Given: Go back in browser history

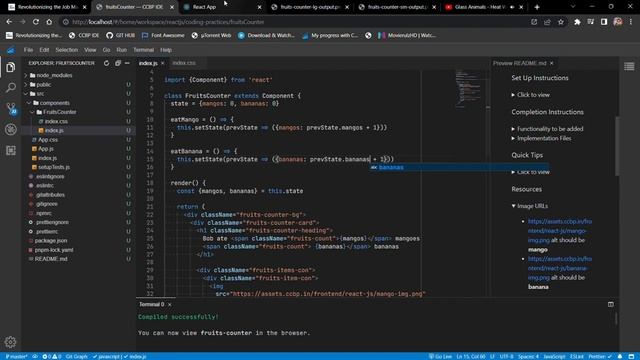Looking at the screenshot, I should click(9, 22).
